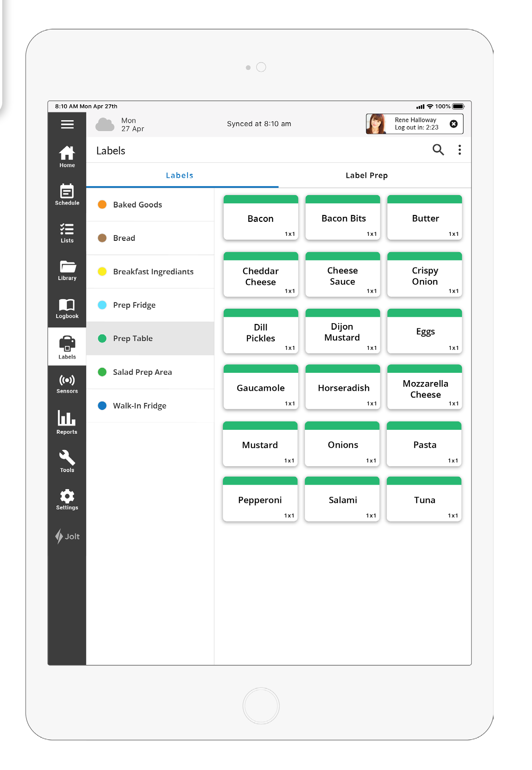Image resolution: width=532 pixels, height=770 pixels.
Task: Pick the Pepperoni label card
Action: (260, 499)
